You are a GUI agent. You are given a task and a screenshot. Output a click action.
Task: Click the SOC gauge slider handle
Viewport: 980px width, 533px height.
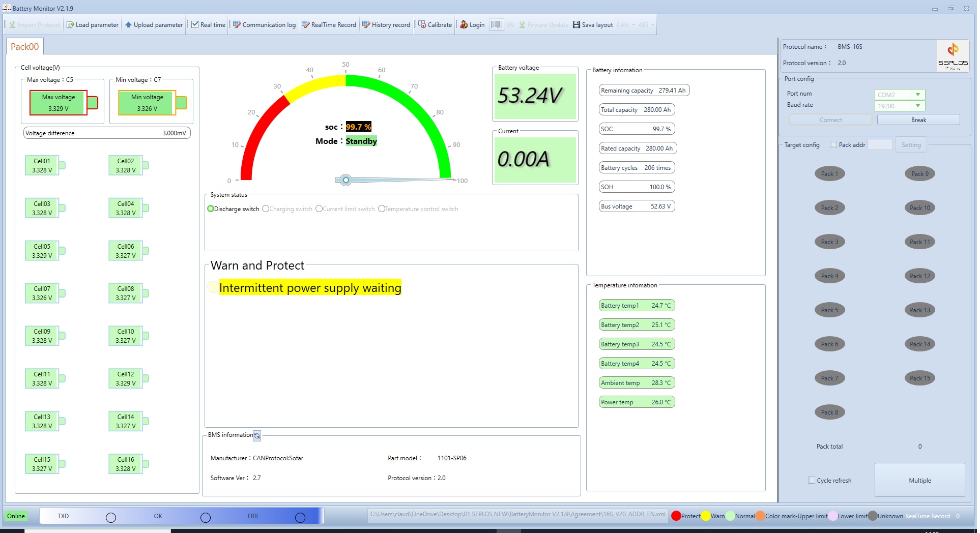pos(346,180)
